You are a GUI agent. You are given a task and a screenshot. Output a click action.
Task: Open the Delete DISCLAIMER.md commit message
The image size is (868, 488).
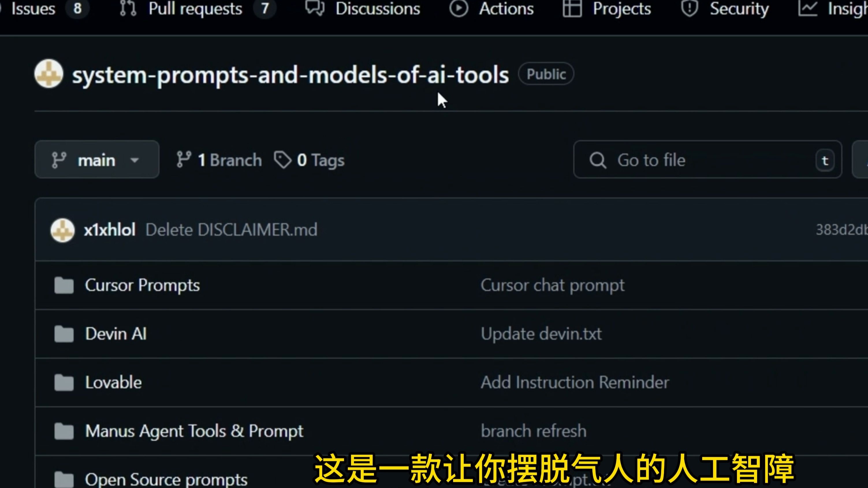point(231,230)
